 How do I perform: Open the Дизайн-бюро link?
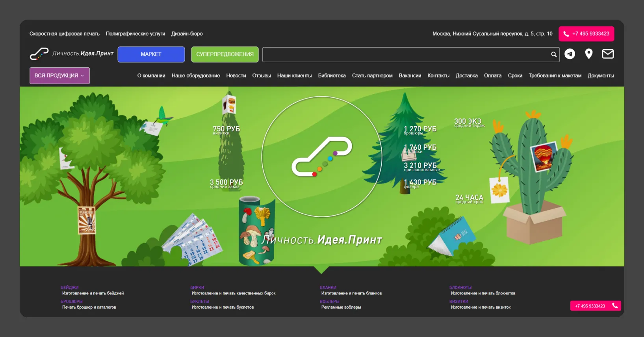pos(187,34)
